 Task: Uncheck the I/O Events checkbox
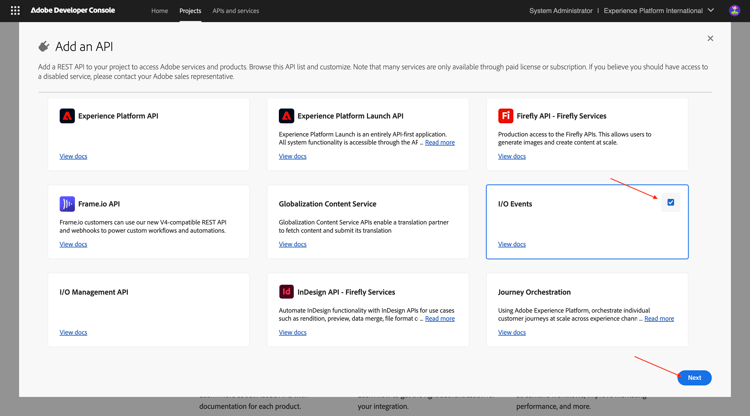pos(671,203)
